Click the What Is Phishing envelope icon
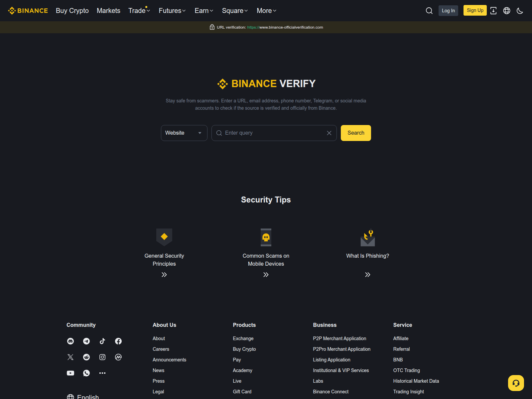Image resolution: width=532 pixels, height=399 pixels. [368, 238]
